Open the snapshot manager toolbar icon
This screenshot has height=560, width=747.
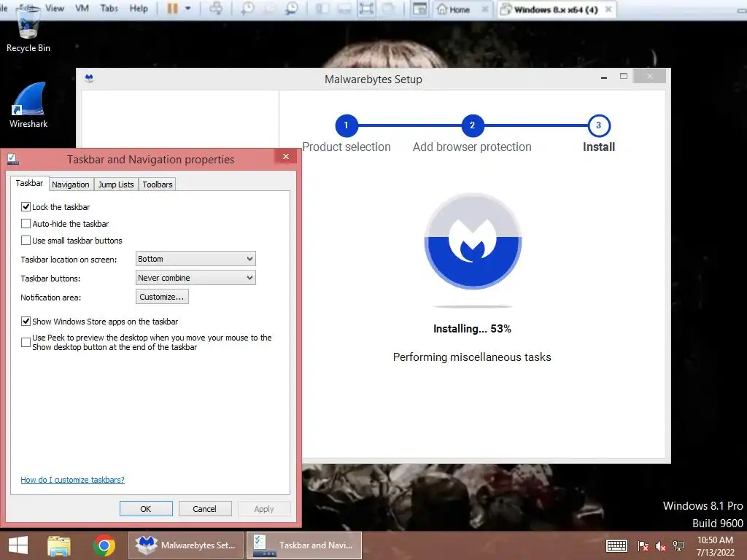(292, 9)
